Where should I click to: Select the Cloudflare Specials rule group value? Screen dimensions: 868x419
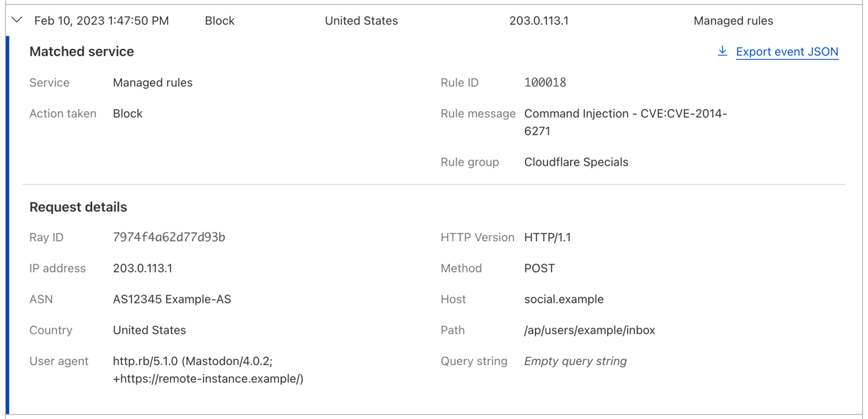(576, 162)
